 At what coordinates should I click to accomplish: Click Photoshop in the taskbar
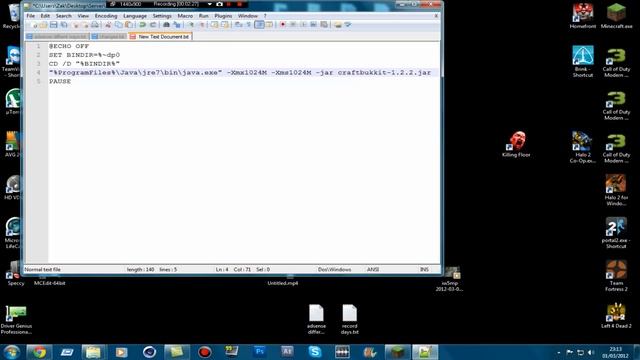tap(260, 352)
